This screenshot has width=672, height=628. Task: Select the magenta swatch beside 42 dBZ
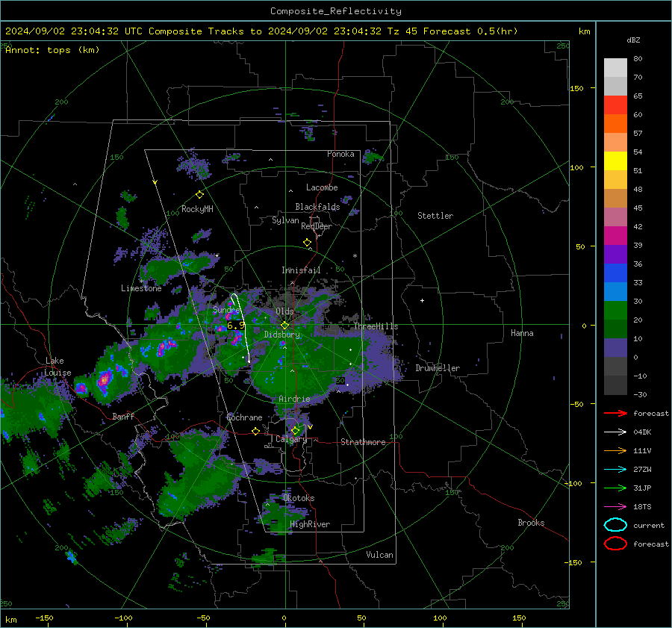(615, 236)
